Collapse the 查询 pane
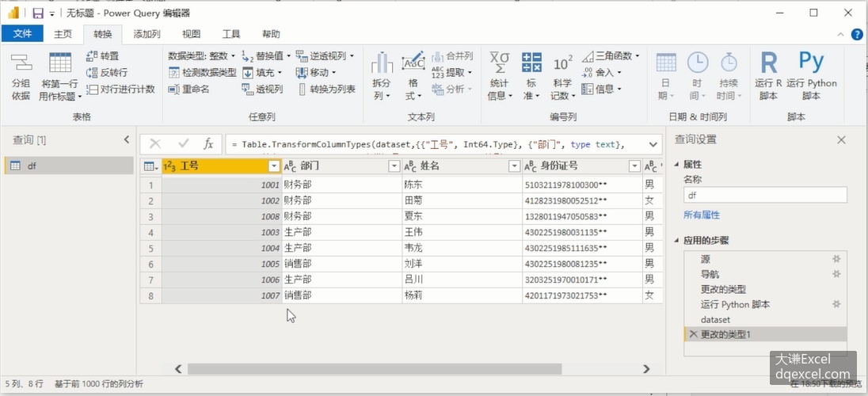Viewport: 868px width, 396px height. (x=126, y=140)
